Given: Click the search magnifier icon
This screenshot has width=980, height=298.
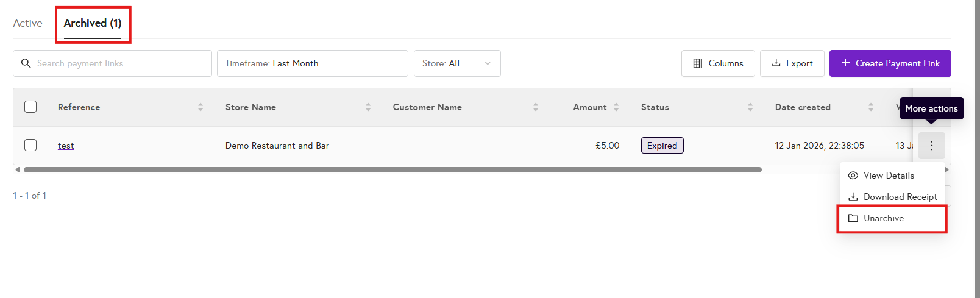Looking at the screenshot, I should 26,63.
